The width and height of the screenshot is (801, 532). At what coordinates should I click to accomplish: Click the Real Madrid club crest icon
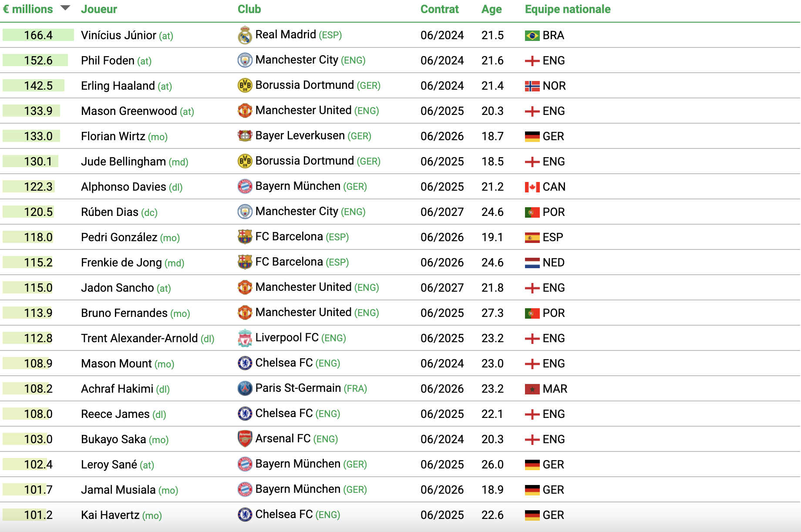pos(245,35)
